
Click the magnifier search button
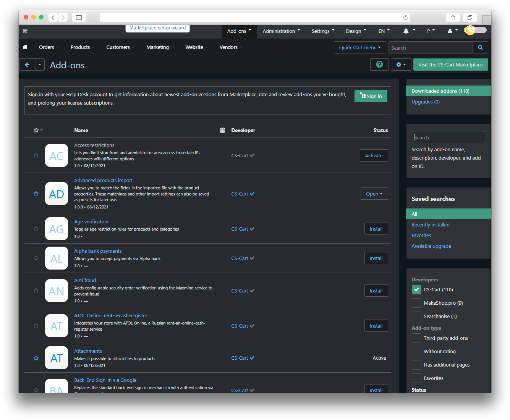coord(480,47)
